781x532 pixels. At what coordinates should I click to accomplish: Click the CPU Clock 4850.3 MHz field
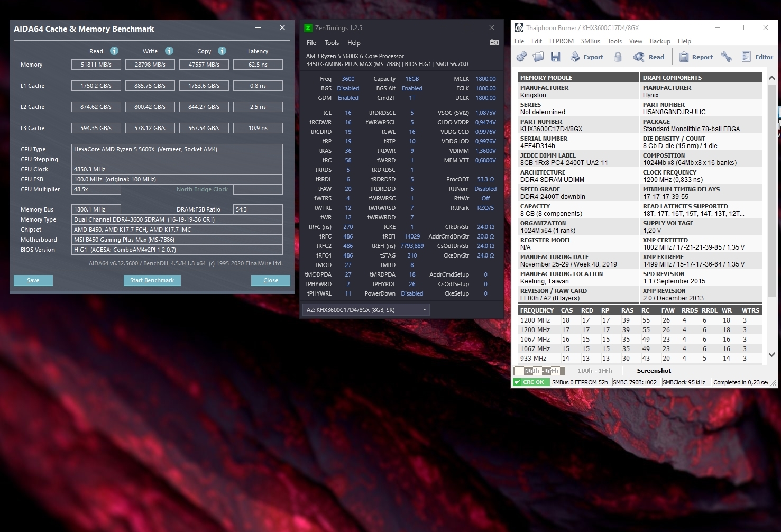point(177,169)
